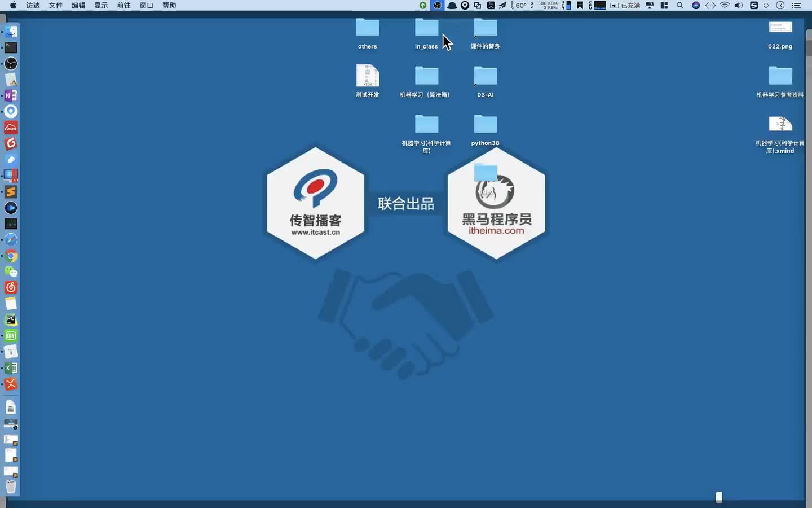Select the 测试开发 xlsx file
This screenshot has height=508, width=812.
(368, 81)
